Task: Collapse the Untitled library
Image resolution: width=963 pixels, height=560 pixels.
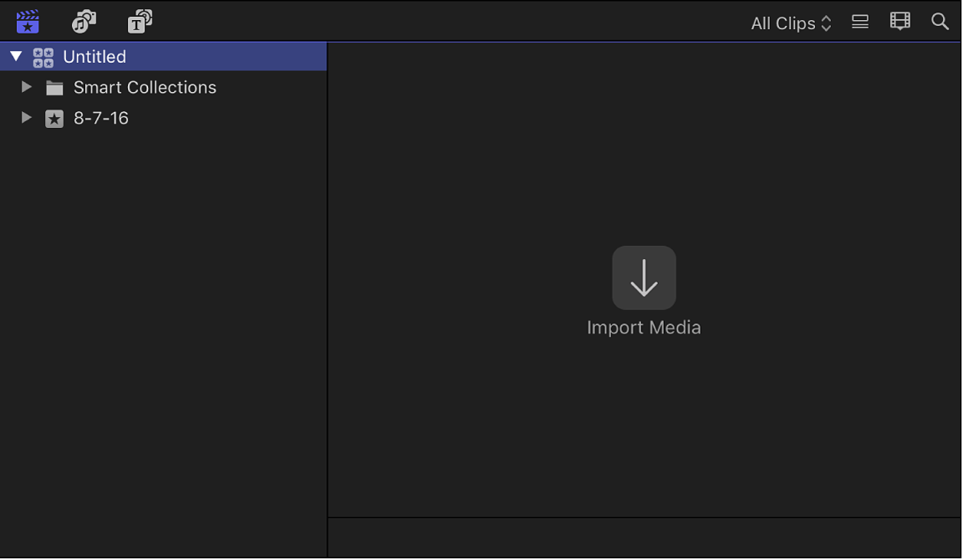Action: coord(16,57)
